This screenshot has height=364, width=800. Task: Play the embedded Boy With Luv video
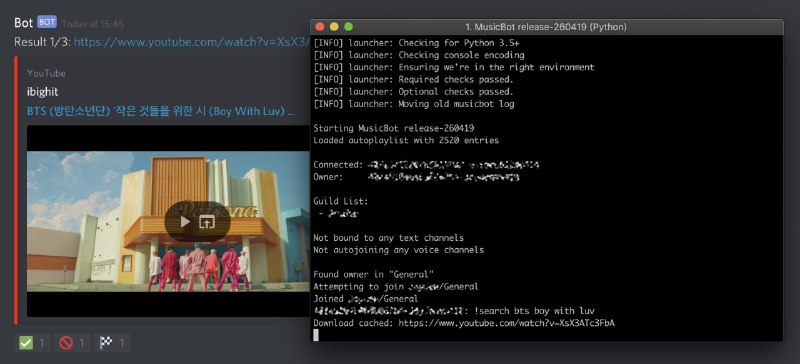pyautogui.click(x=185, y=222)
